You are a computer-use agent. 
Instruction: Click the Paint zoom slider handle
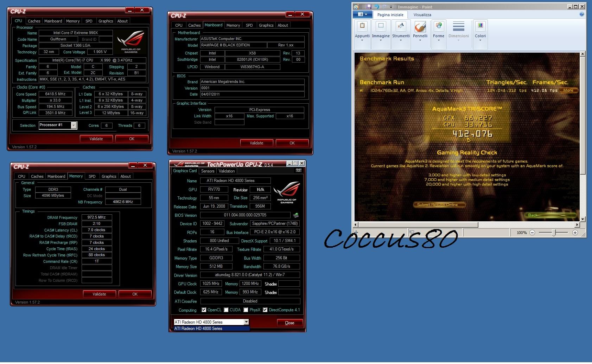click(x=554, y=233)
